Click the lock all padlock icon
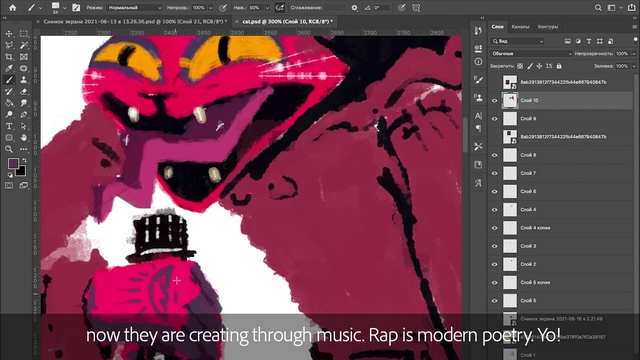This screenshot has height=360, width=640. click(x=559, y=66)
